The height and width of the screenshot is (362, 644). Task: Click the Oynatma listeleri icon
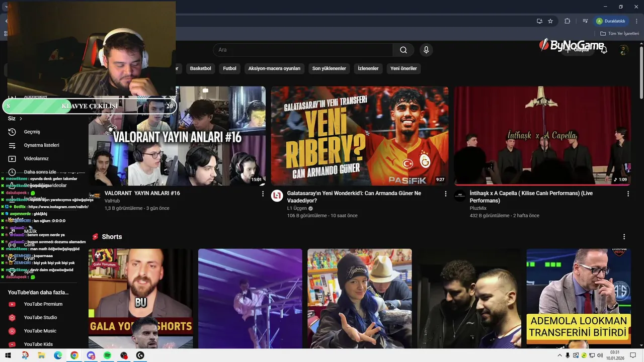point(12,145)
